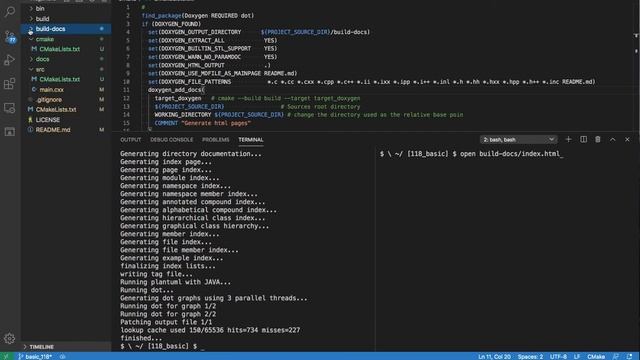Click the basic_118 git branch indicator
Viewport: 640px width, 360px height.
coord(35,356)
